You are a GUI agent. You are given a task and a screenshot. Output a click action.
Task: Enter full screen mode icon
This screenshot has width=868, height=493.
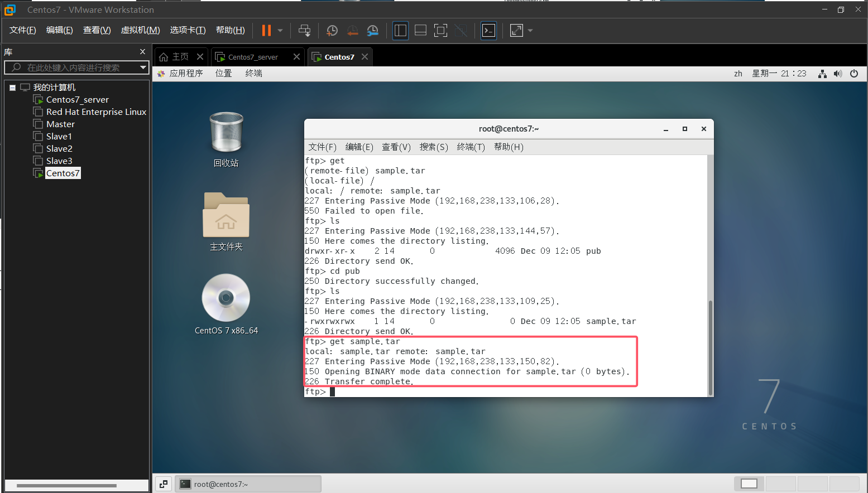click(x=440, y=31)
